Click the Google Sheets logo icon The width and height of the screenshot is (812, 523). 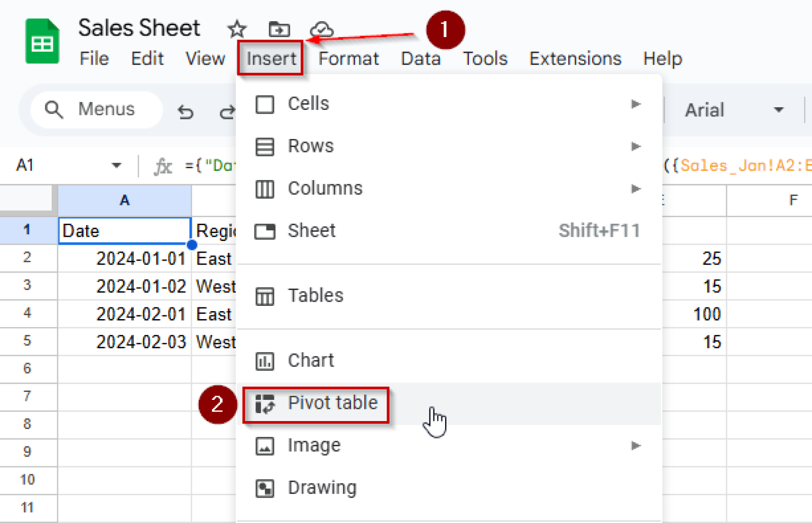tap(42, 41)
